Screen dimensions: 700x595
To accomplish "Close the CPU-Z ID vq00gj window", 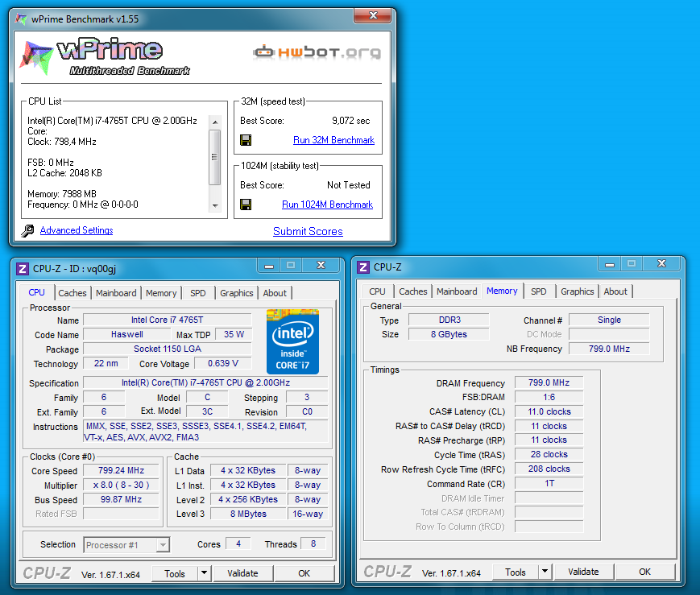I will pos(321,266).
